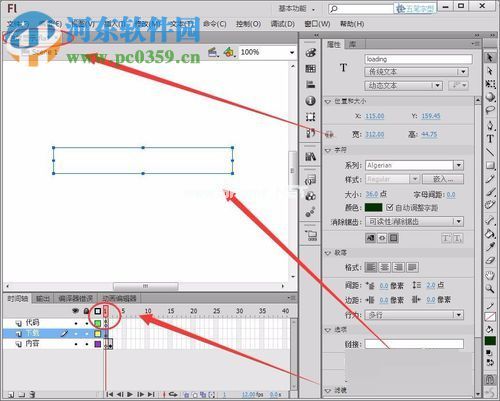The width and height of the screenshot is (500, 401).
Task: Select the Line tool
Action: (x=490, y=152)
